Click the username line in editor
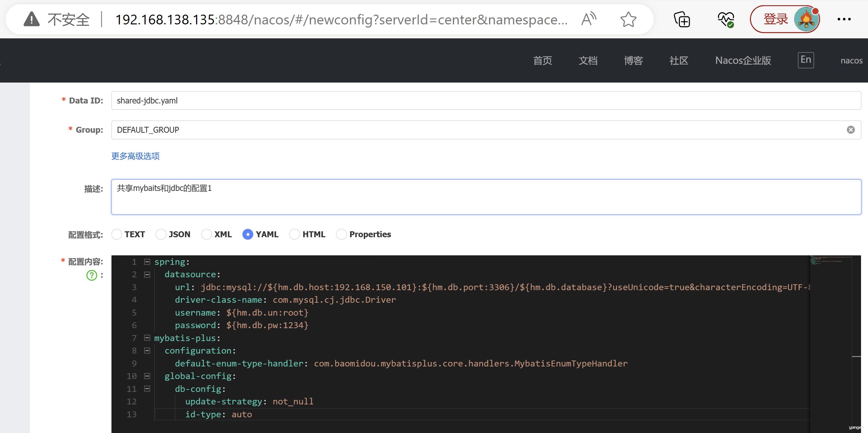 (241, 313)
